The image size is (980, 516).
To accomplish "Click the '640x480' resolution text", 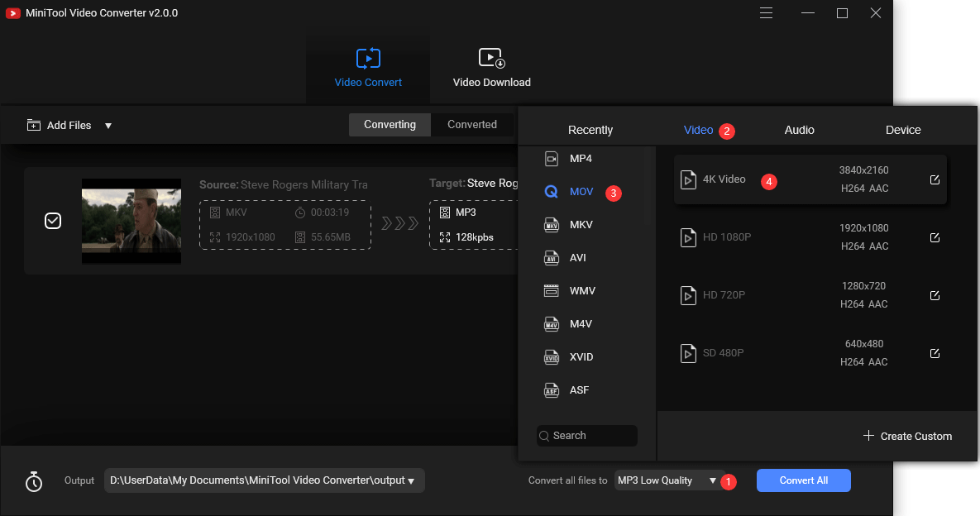I will pyautogui.click(x=864, y=343).
